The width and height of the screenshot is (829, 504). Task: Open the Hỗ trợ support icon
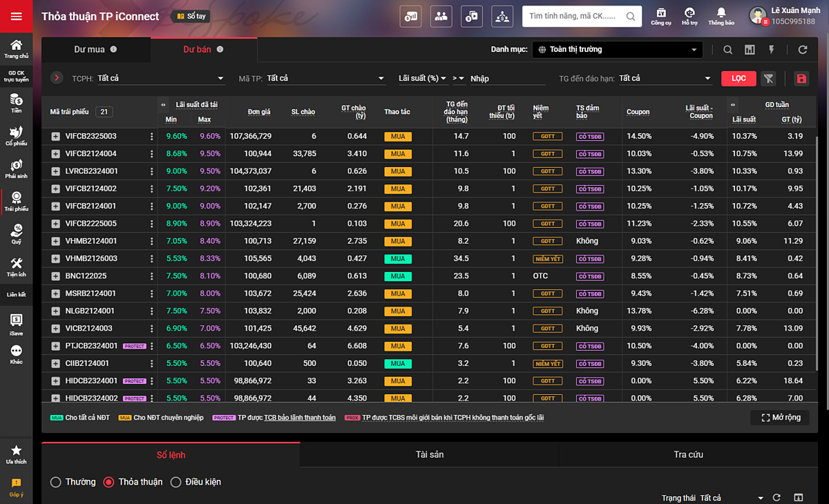689,16
